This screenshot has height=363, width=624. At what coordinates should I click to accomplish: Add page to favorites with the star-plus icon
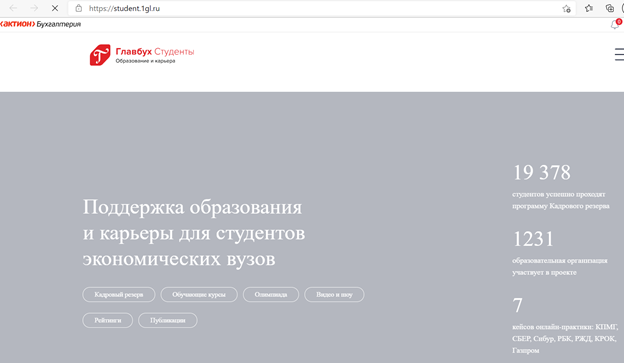click(x=566, y=8)
